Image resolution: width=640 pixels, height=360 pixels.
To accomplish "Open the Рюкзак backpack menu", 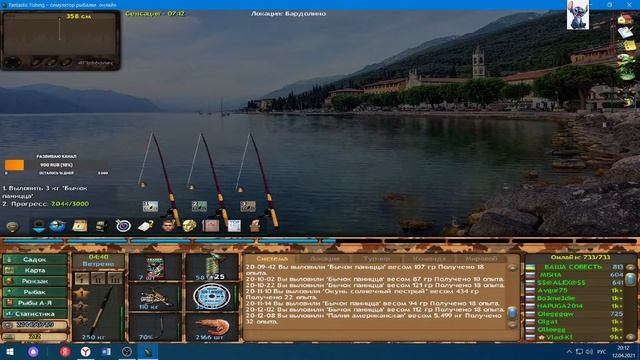I will tap(35, 281).
